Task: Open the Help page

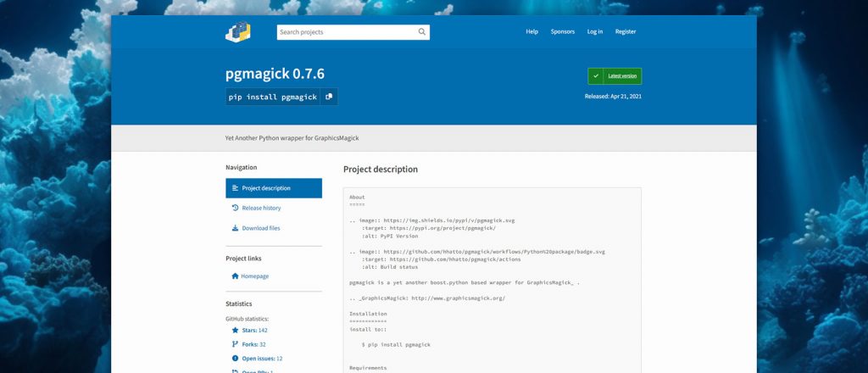Action: pyautogui.click(x=532, y=31)
